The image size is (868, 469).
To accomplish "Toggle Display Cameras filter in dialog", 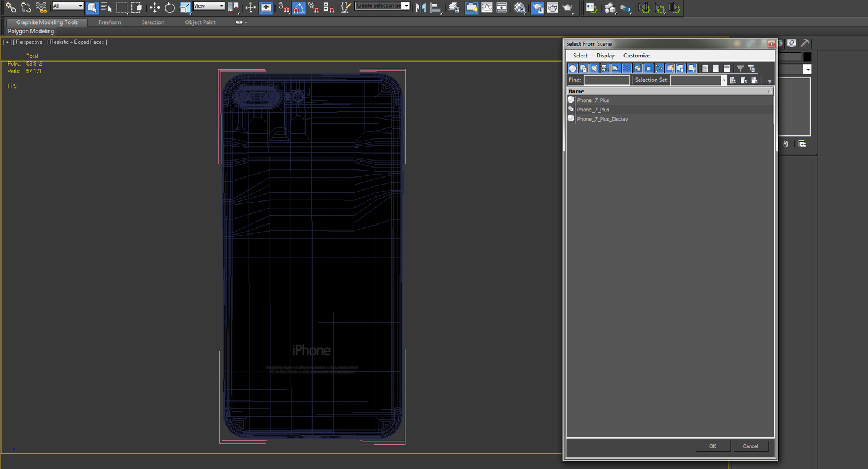I will tap(605, 69).
